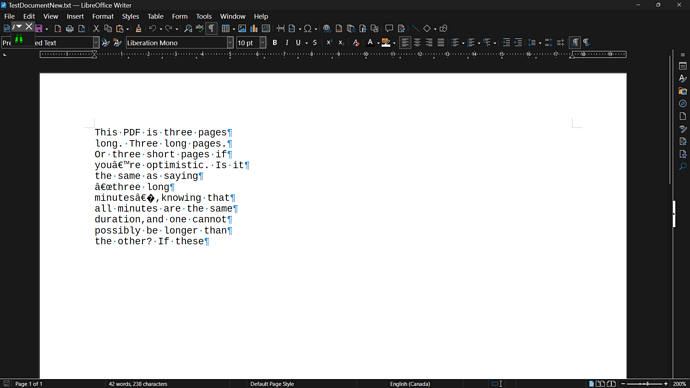Toggle Superscript formatting
Screen dimensions: 690x388
[x=329, y=43]
